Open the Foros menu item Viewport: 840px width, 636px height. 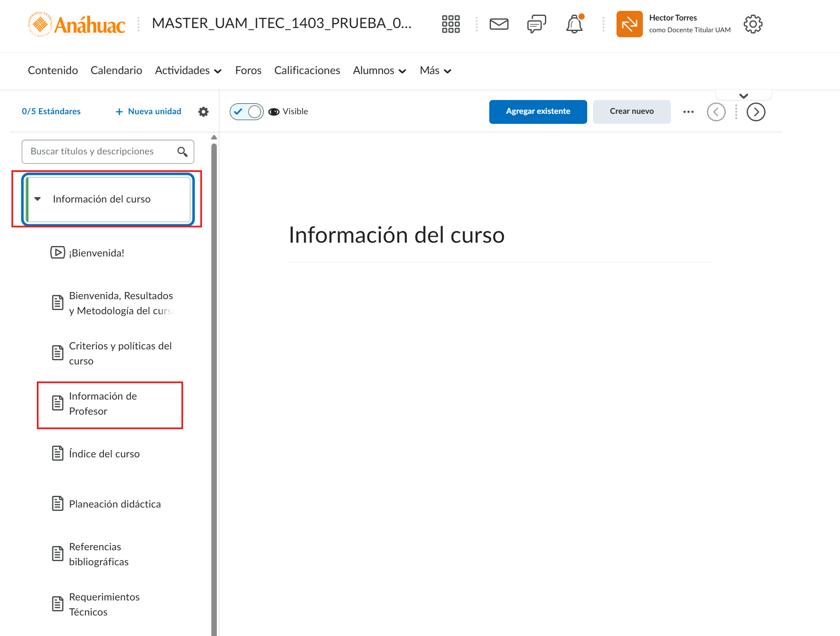click(x=248, y=71)
